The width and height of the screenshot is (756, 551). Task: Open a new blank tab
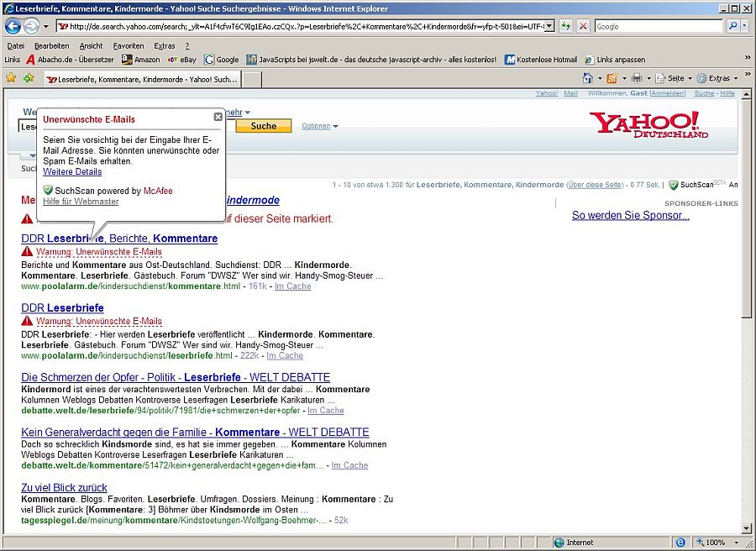point(251,79)
